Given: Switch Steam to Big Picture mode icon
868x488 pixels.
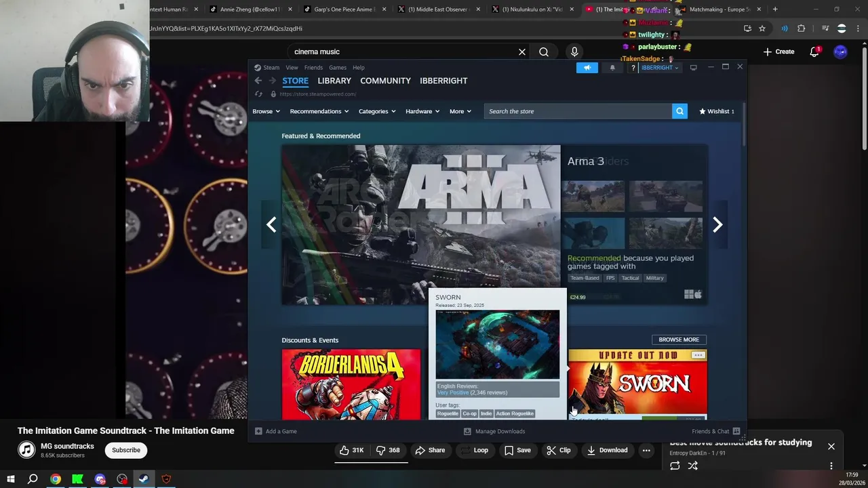Looking at the screenshot, I should point(693,68).
